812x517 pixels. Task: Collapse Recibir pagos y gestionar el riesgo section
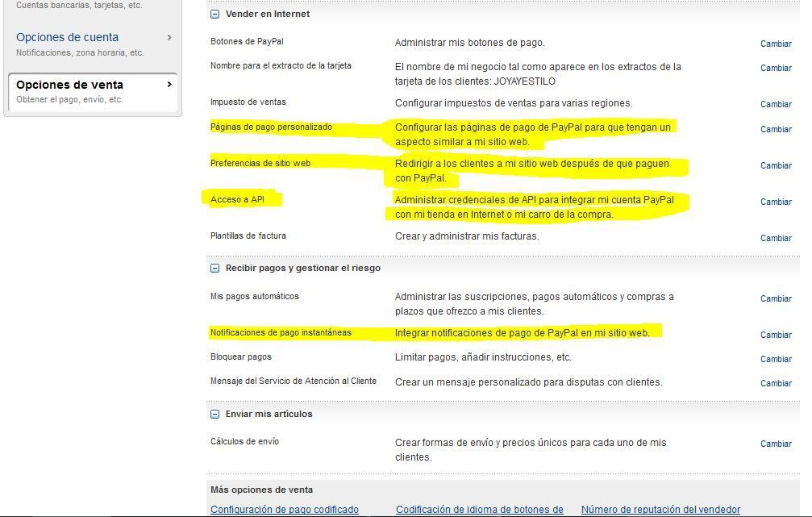215,268
